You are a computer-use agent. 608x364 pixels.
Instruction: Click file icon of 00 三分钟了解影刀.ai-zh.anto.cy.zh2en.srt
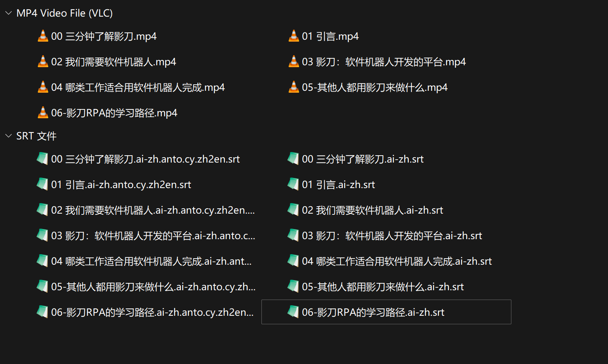pyautogui.click(x=42, y=158)
